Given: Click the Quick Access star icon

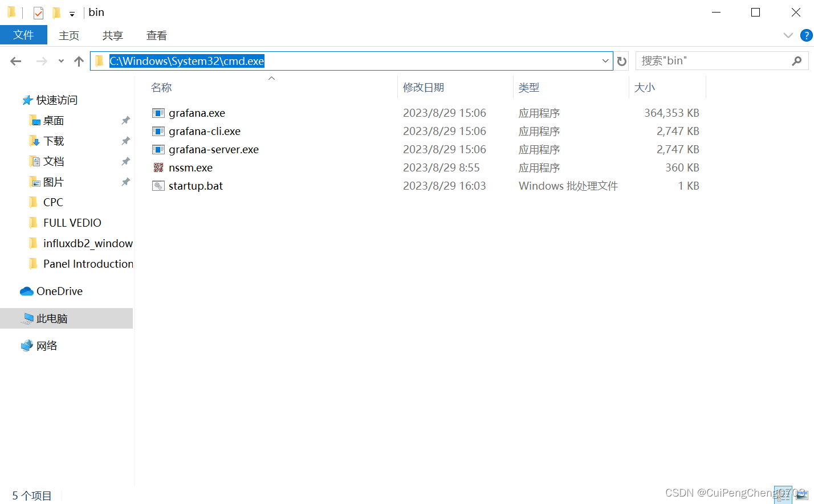Looking at the screenshot, I should tap(27, 100).
